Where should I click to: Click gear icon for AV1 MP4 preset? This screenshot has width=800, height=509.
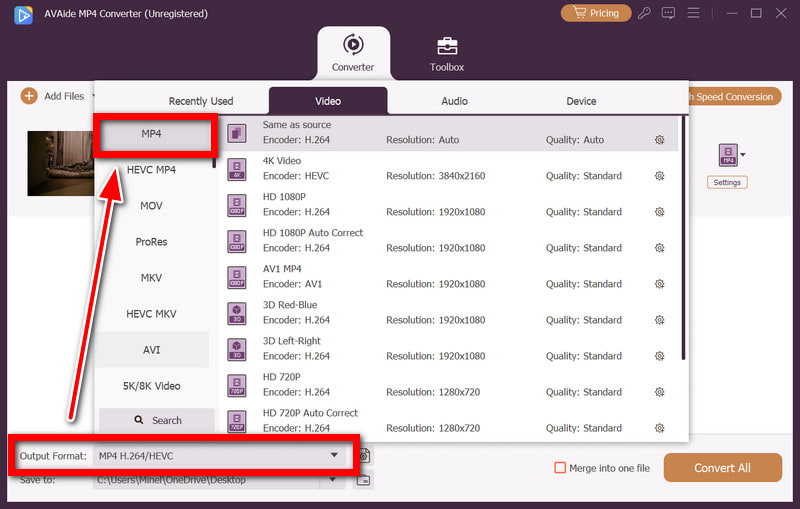pyautogui.click(x=660, y=284)
